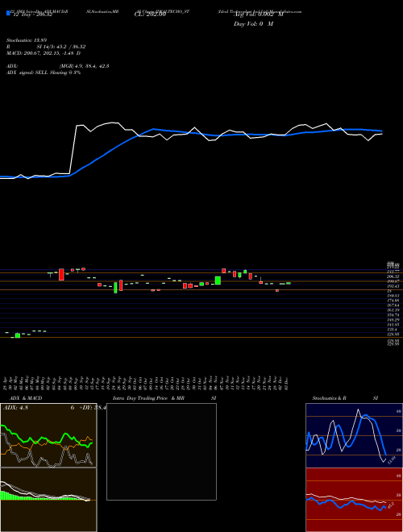Click the 174.08 price level on axis
This screenshot has width=403, height=532.
pos(393,301)
